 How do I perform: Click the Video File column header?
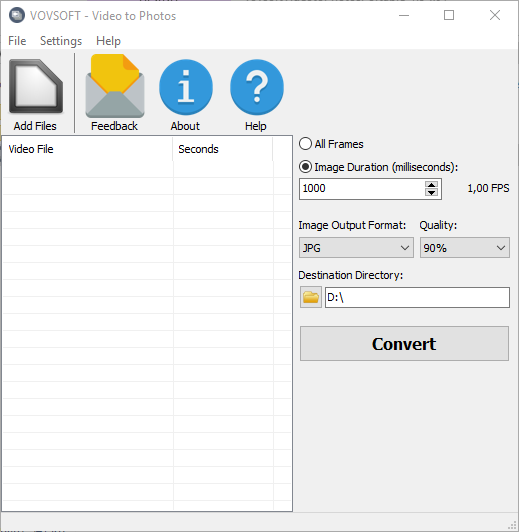click(x=88, y=149)
